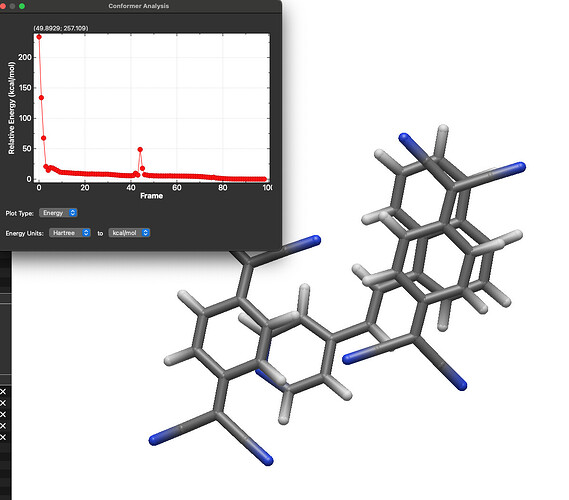Select the data point near 67 kcal/mol
This screenshot has width=569, height=500.
point(44,138)
